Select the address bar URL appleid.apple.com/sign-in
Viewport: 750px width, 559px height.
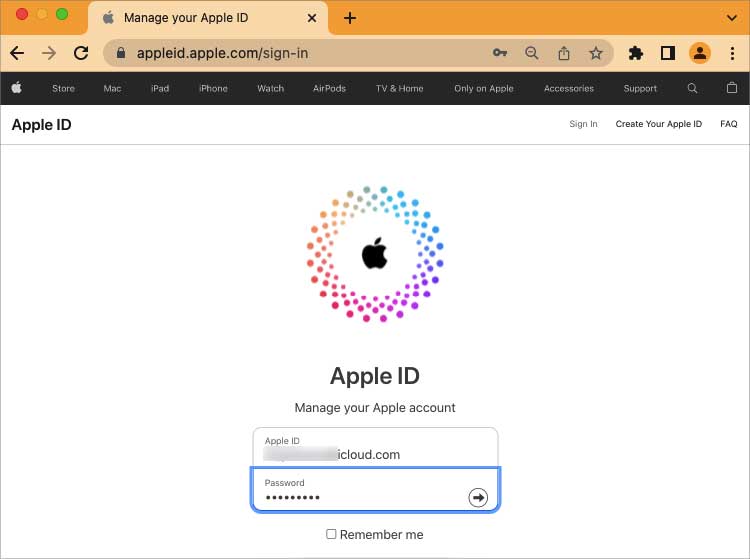coord(222,53)
